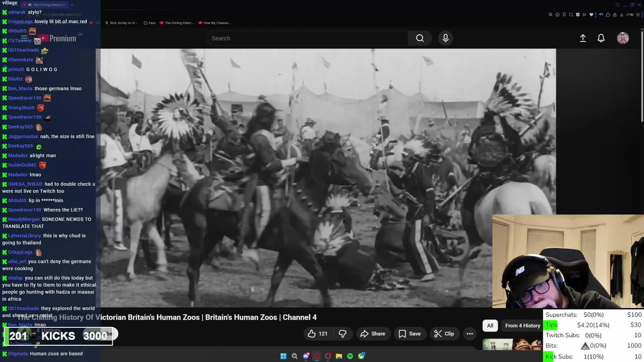Open Spotify from the taskbar
This screenshot has width=644, height=362.
tap(350, 356)
